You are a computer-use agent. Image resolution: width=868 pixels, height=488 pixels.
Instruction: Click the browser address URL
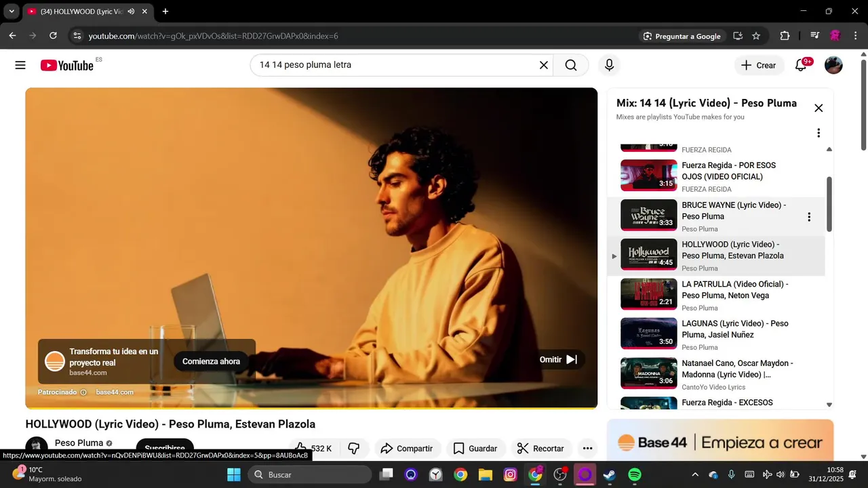point(213,36)
